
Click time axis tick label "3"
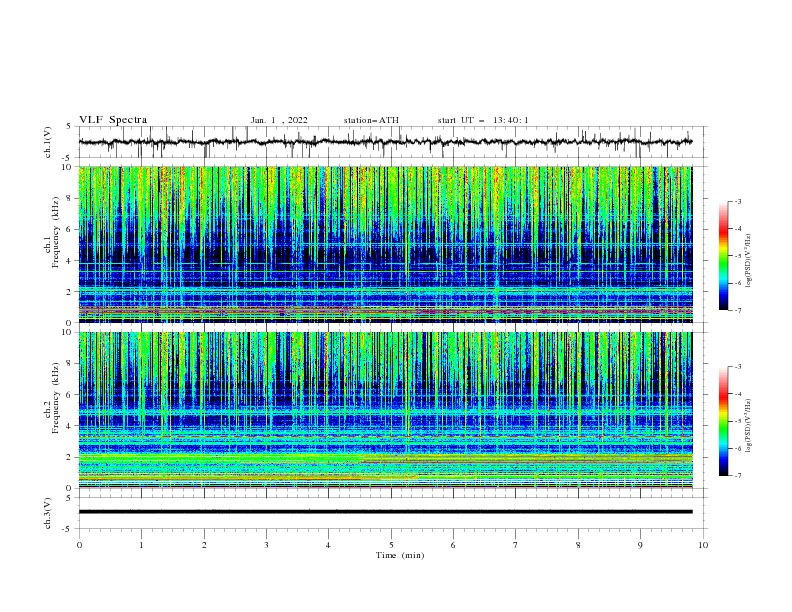(x=266, y=545)
